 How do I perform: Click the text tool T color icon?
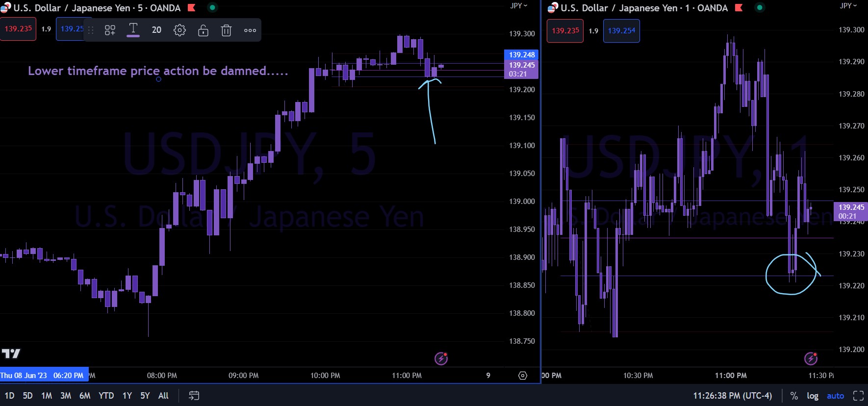click(133, 30)
